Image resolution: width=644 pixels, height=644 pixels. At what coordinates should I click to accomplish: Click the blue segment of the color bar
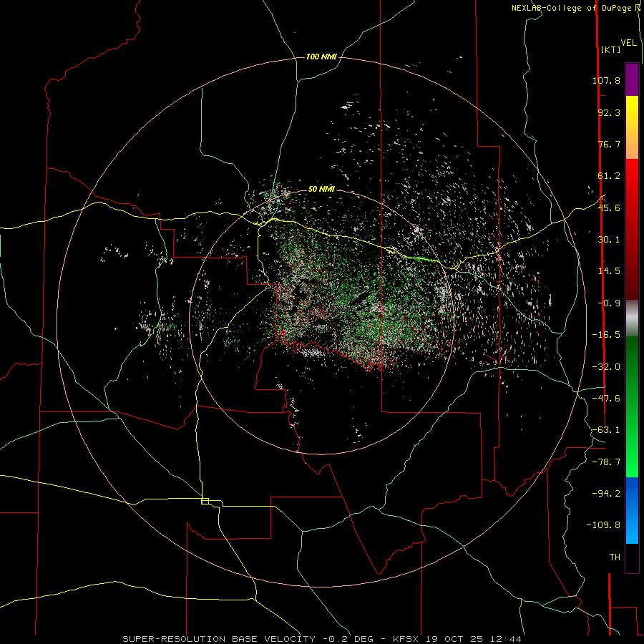(632, 510)
